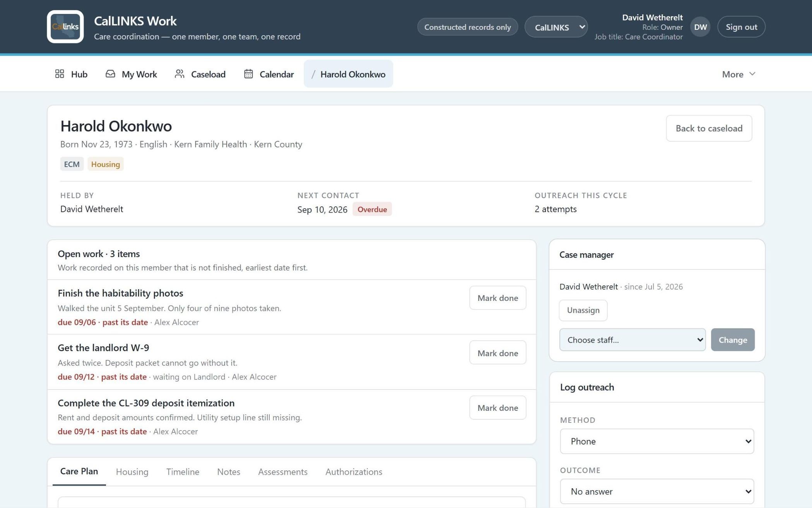Image resolution: width=812 pixels, height=508 pixels.
Task: Open the Choose staff dropdown
Action: pos(632,340)
